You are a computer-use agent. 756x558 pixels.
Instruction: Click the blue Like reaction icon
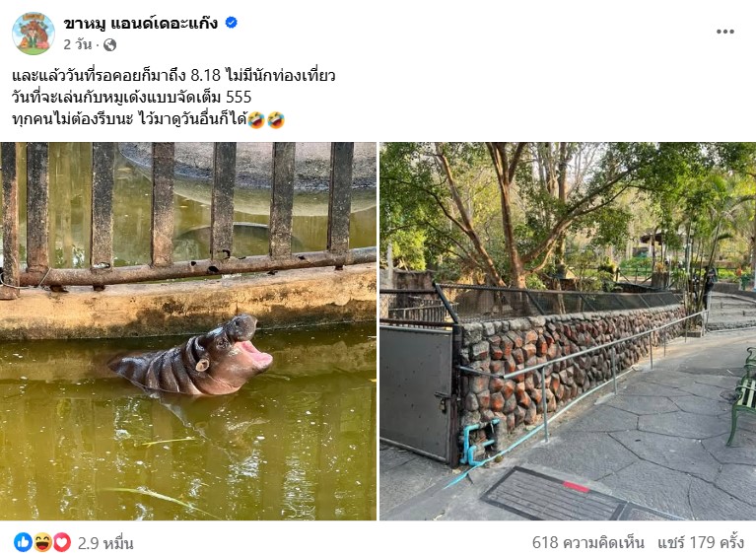(23, 542)
